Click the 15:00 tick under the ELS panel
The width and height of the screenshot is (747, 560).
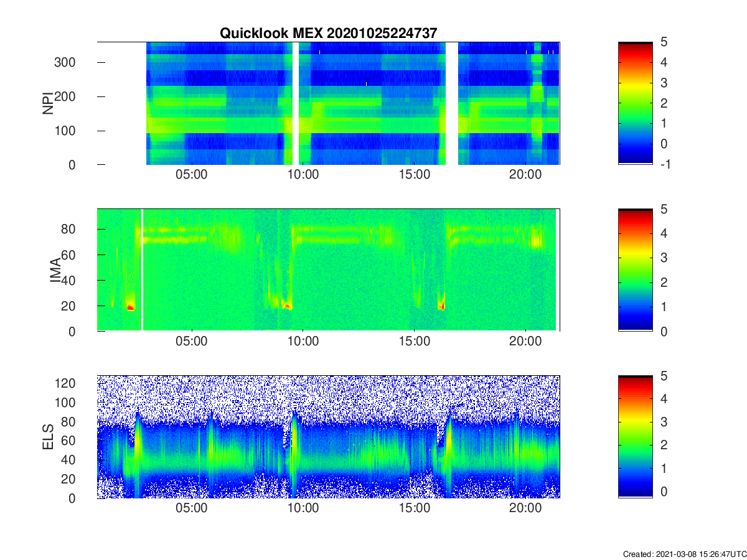(414, 508)
